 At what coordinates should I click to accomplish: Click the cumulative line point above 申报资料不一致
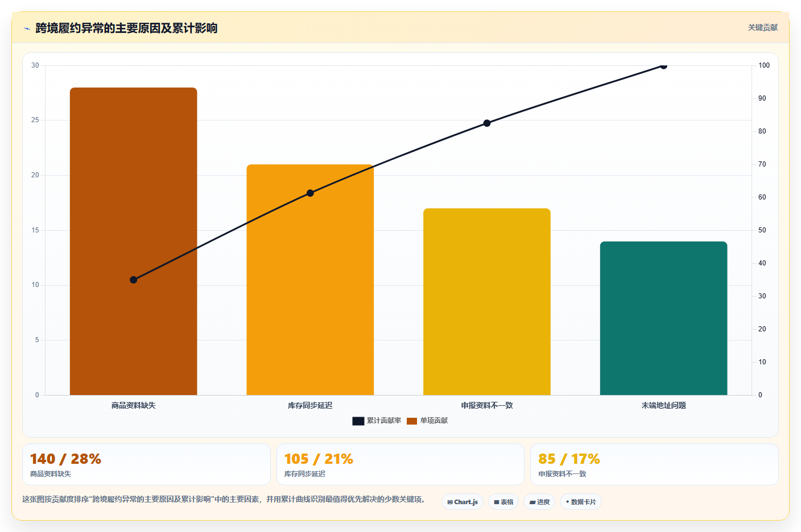(487, 123)
